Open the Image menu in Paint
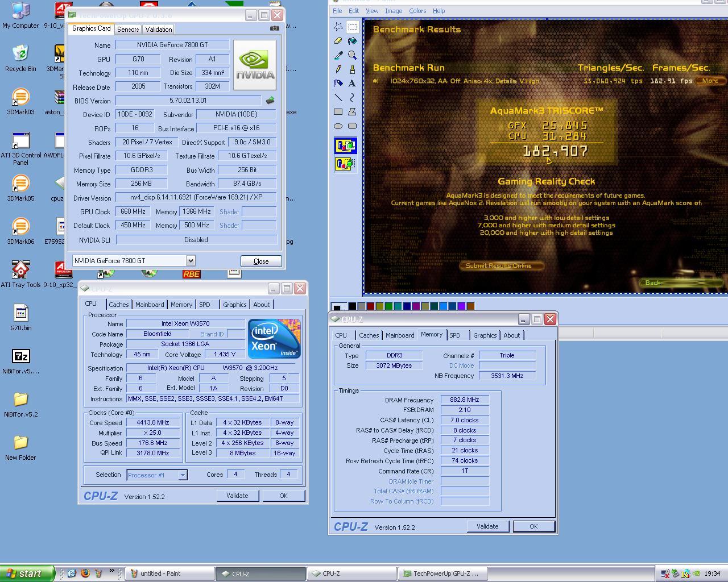 [x=394, y=11]
